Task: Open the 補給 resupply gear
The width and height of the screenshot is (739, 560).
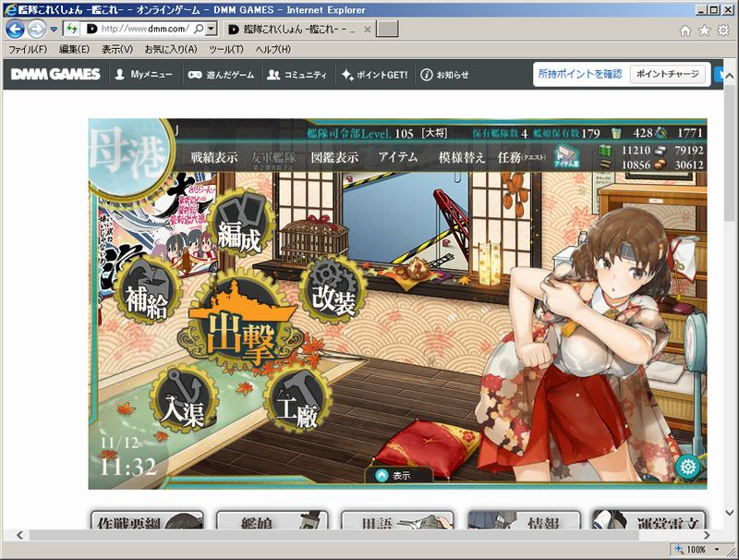Action: point(146,290)
